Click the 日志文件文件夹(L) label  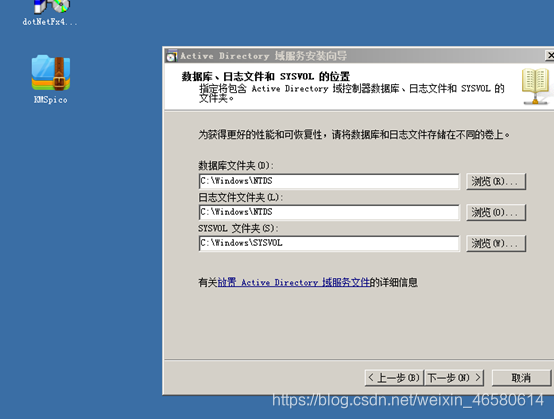pos(240,197)
